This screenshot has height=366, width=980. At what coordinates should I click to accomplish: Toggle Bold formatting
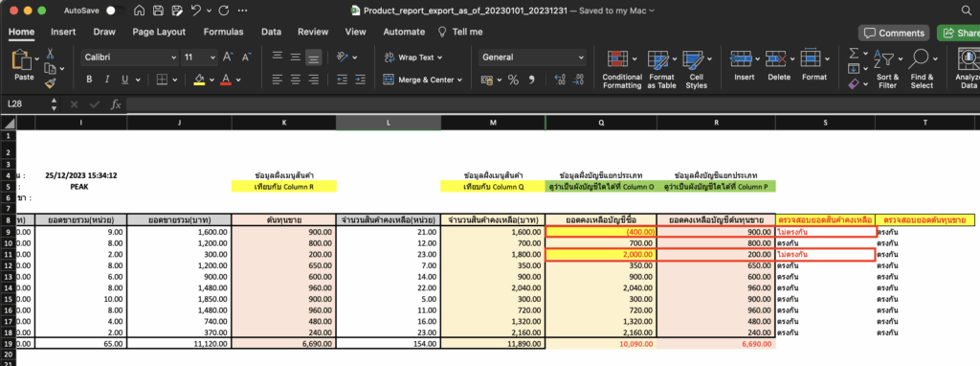click(89, 80)
